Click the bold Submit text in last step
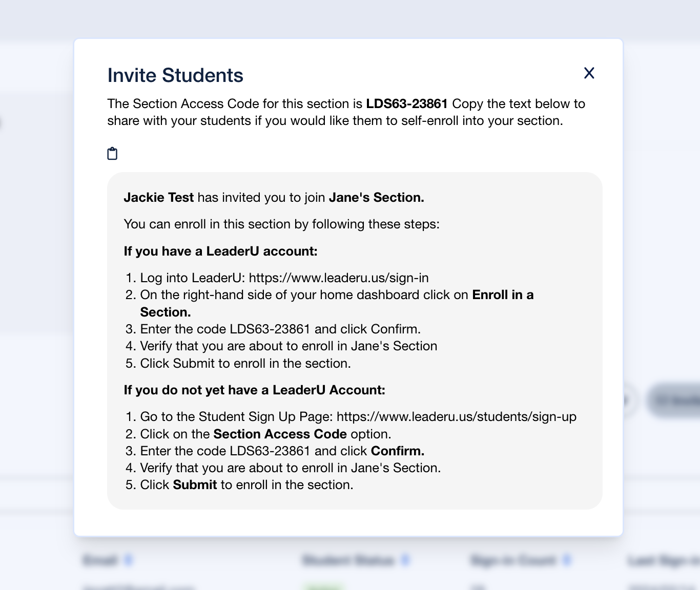The image size is (700, 590). (x=195, y=484)
